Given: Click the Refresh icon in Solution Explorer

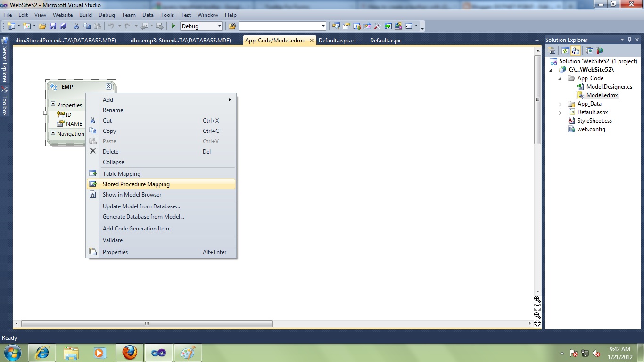Looking at the screenshot, I should (565, 50).
